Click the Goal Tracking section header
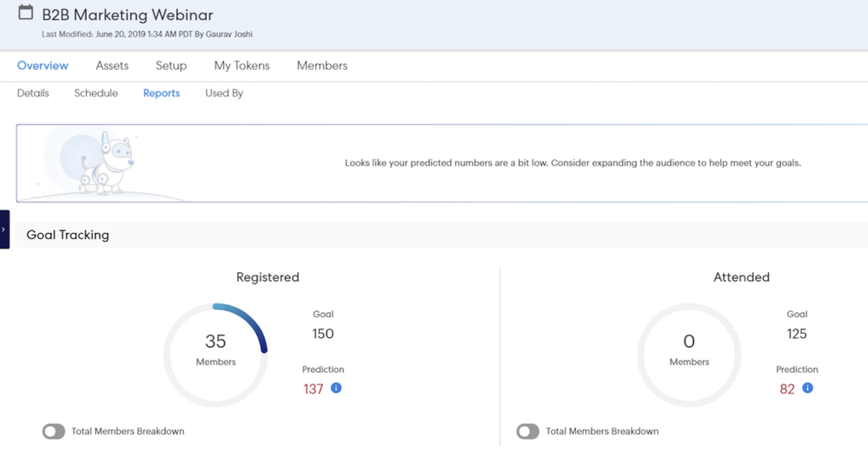 coord(68,235)
